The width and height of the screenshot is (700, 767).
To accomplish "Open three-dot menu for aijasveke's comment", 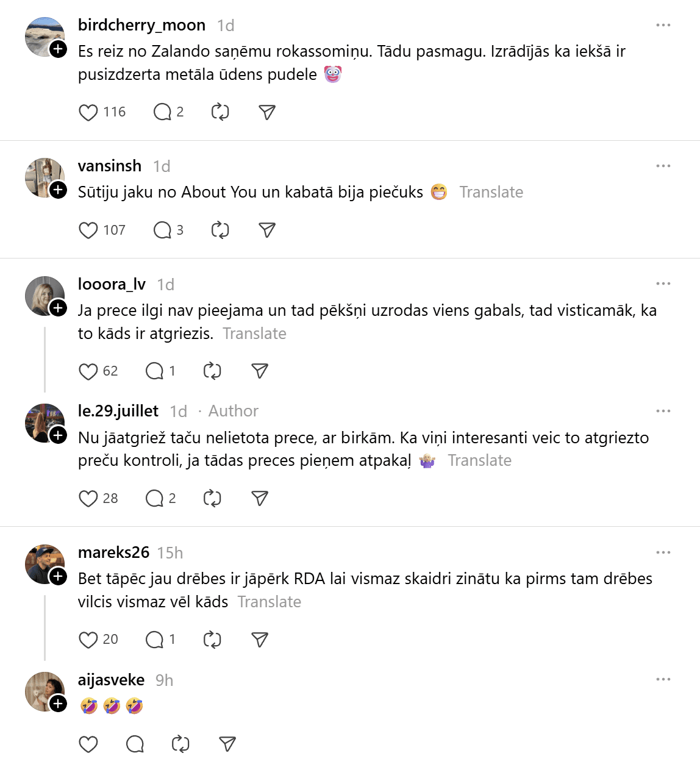I will 663,679.
